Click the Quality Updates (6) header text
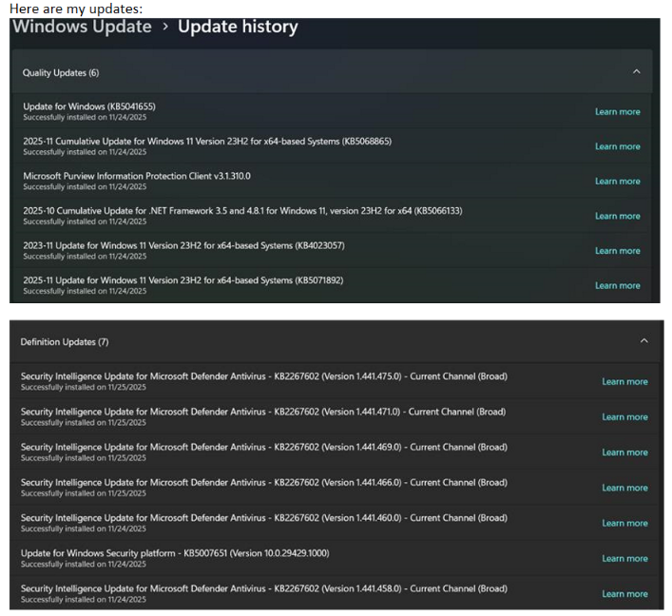The width and height of the screenshot is (672, 616). click(x=61, y=73)
